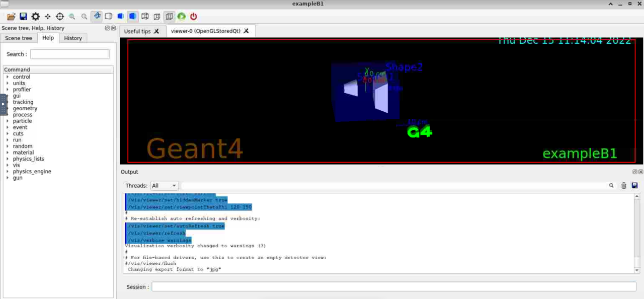Open the History tab
Screen dimensions: 644x299
coord(73,38)
